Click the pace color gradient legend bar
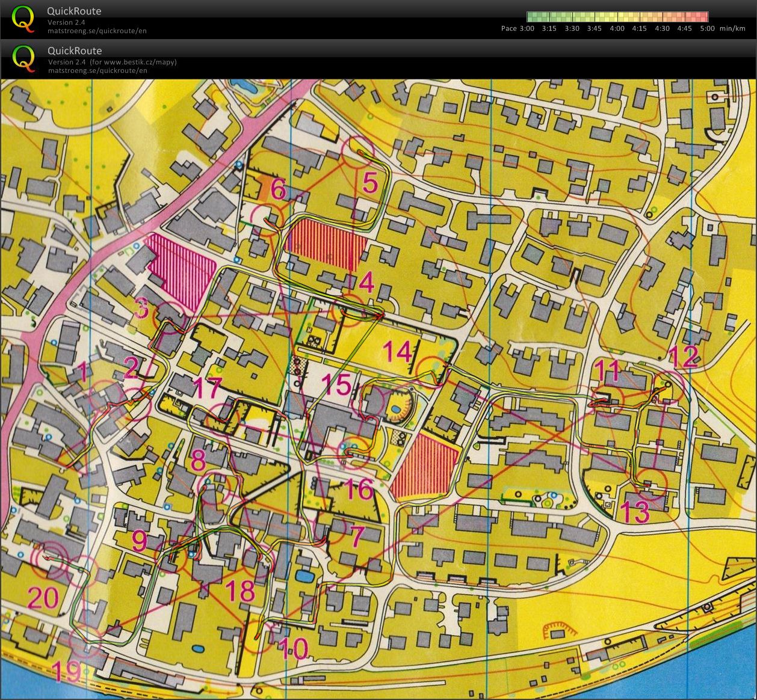This screenshot has width=757, height=700. point(617,17)
